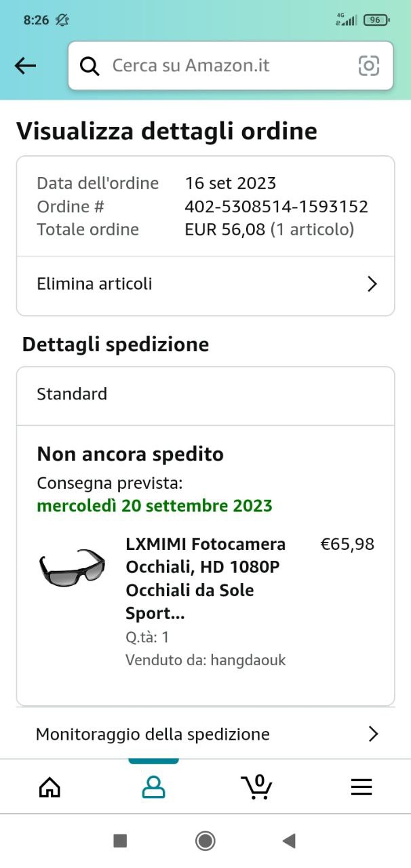The image size is (411, 868).
Task: Tap the sunglasses product thumbnail
Action: (x=72, y=567)
